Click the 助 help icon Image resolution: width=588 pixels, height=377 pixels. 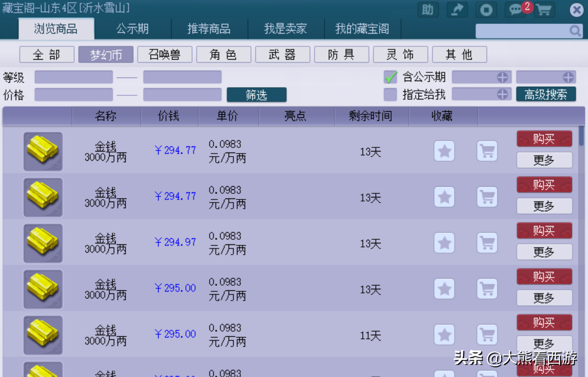pos(428,9)
